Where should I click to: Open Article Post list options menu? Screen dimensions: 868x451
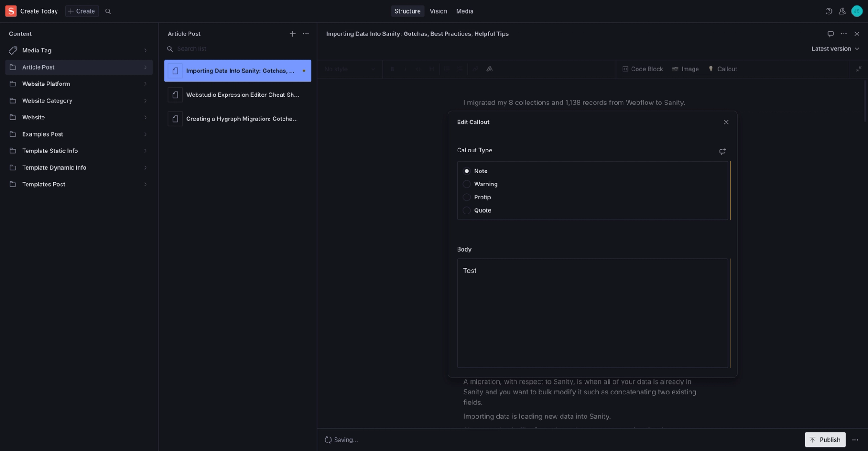tap(306, 34)
